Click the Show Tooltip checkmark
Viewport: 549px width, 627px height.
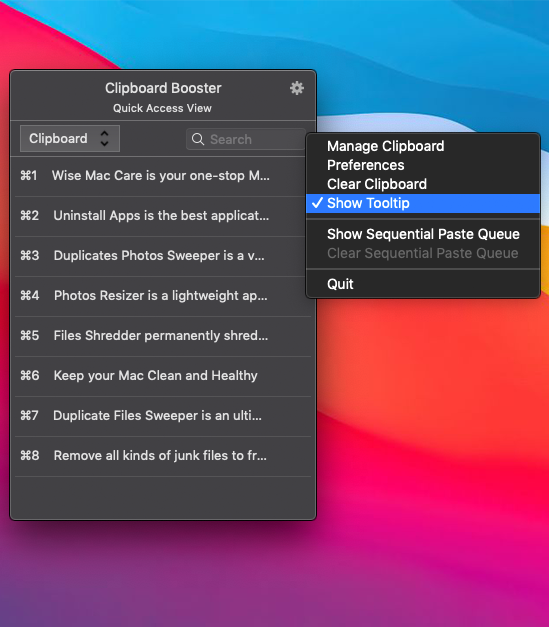(317, 203)
